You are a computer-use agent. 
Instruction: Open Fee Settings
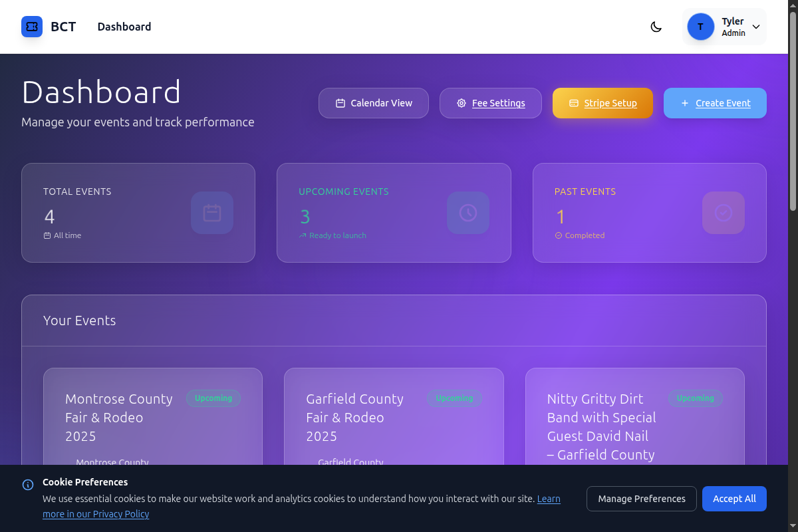tap(491, 103)
